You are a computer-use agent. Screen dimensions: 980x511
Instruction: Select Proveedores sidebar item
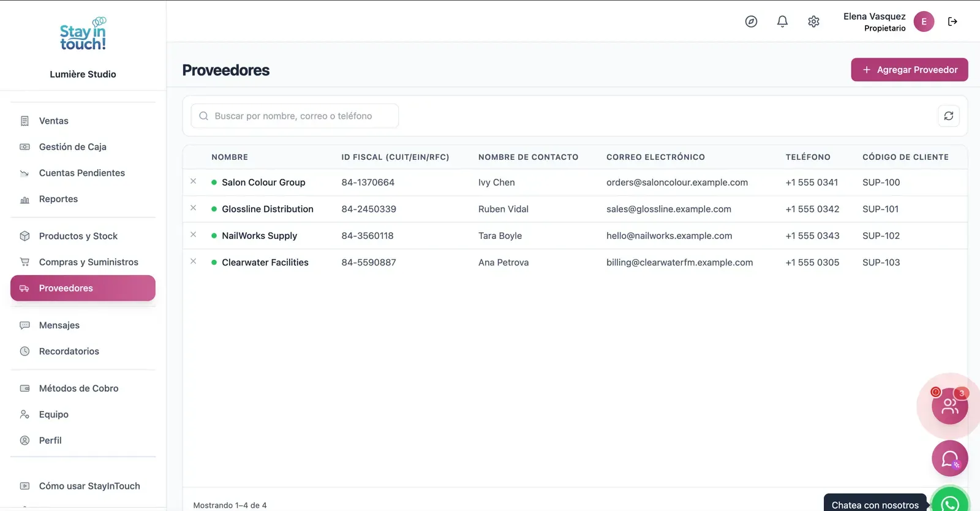[x=83, y=288]
